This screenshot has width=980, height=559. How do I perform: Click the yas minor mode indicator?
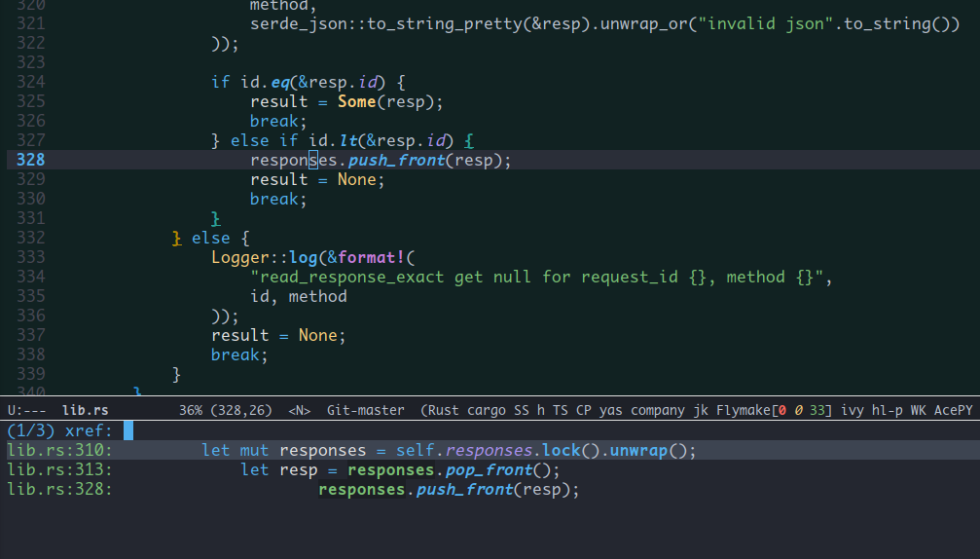[x=610, y=410]
